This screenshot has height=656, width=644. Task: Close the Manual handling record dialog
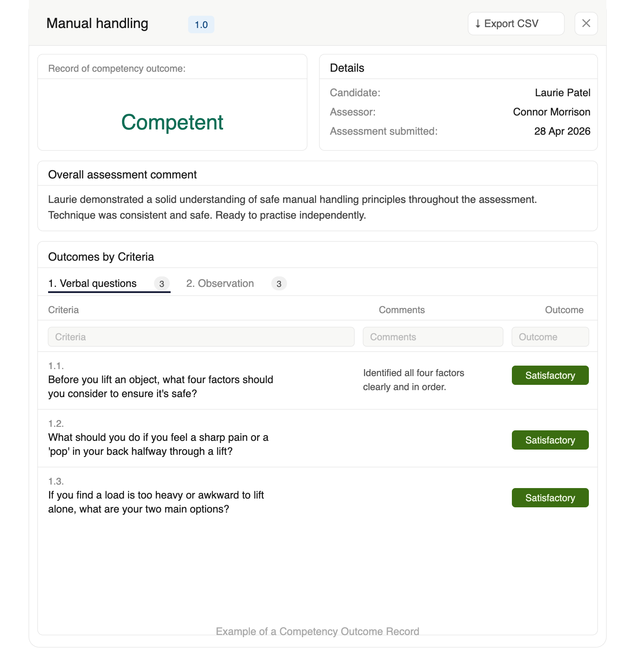click(x=586, y=24)
